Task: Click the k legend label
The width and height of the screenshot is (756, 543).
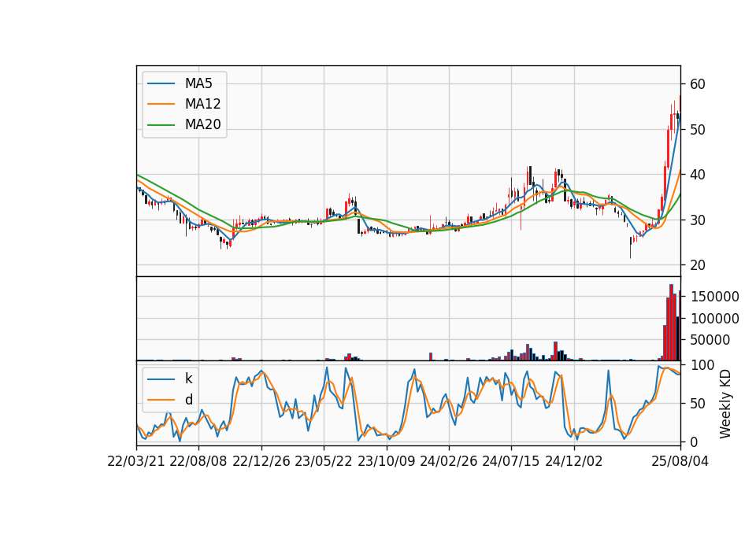Action: coord(188,379)
